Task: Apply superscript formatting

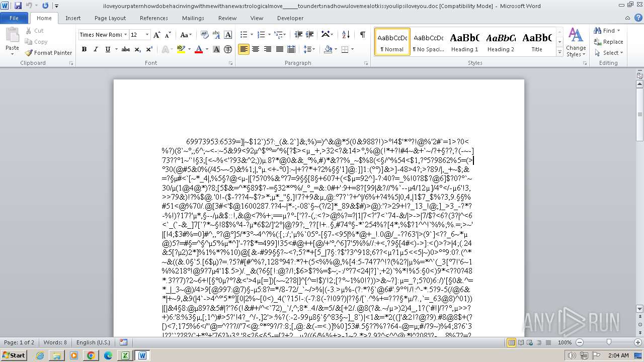Action: [x=149, y=49]
